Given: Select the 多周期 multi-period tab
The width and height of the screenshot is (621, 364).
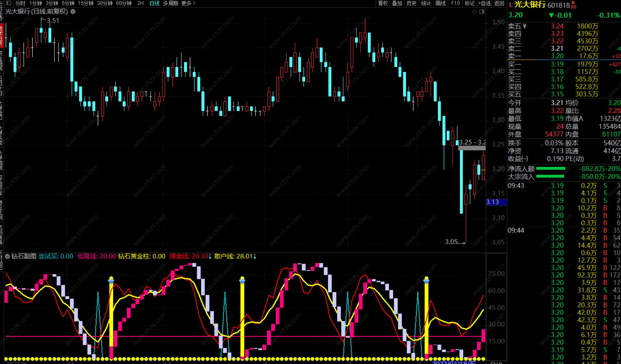Looking at the screenshot, I should (170, 3).
